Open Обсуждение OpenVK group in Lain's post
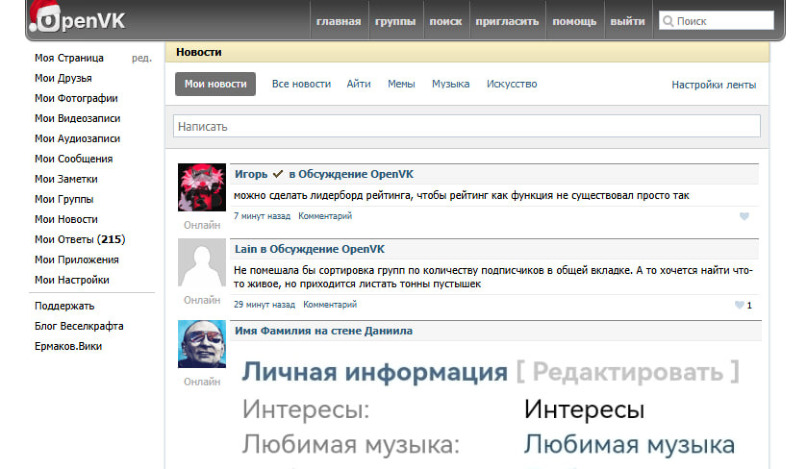Screen dimensions: 807x469 click(x=327, y=249)
